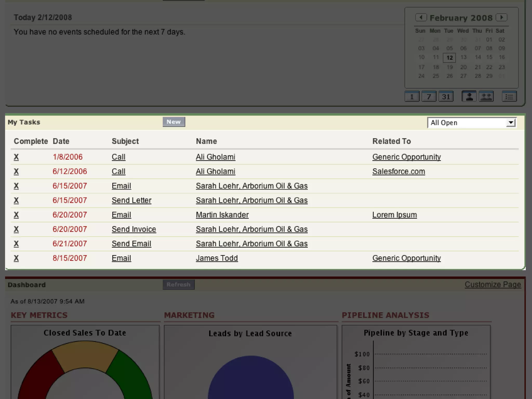Viewport: 532px width, 399px height.
Task: Click the next month arrow in calendar
Action: pyautogui.click(x=501, y=17)
